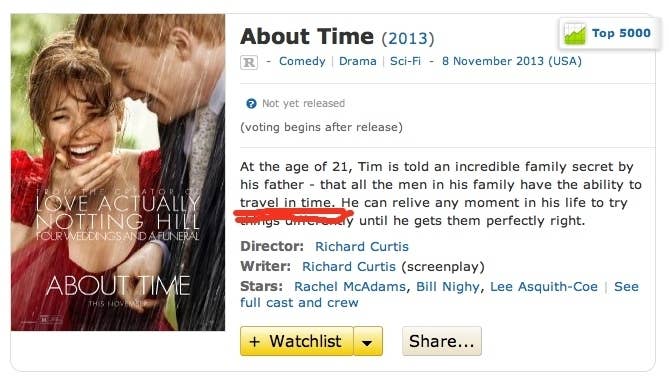Open writer Richard Curtis (screenplay) link
Viewport: 669px width, 377px height.
(x=349, y=267)
